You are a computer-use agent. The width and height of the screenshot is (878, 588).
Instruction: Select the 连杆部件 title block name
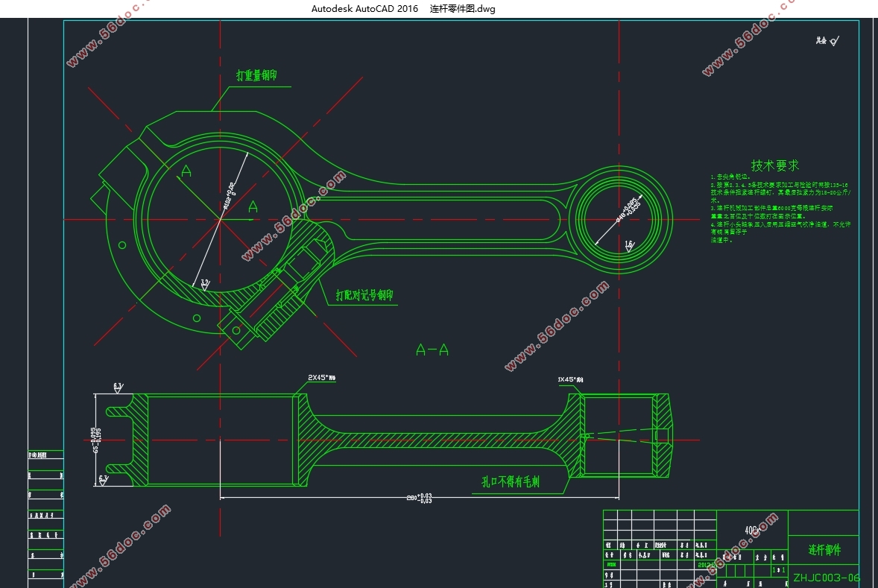824,550
